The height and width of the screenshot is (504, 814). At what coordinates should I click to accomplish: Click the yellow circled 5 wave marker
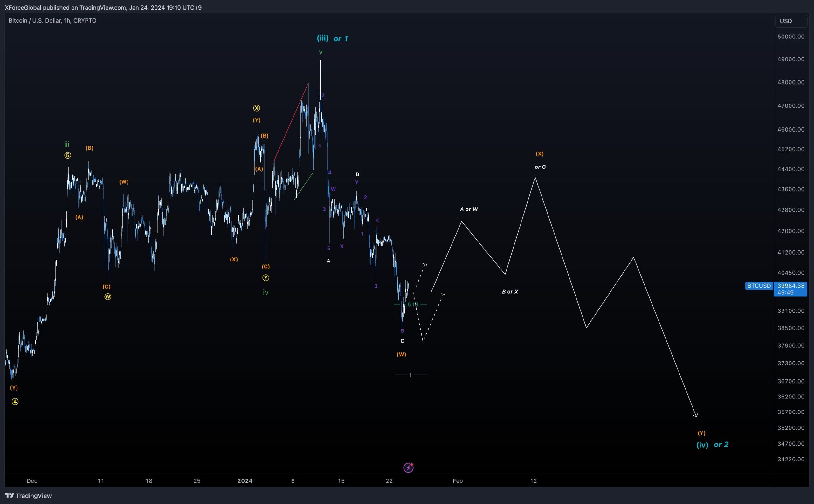(68, 155)
